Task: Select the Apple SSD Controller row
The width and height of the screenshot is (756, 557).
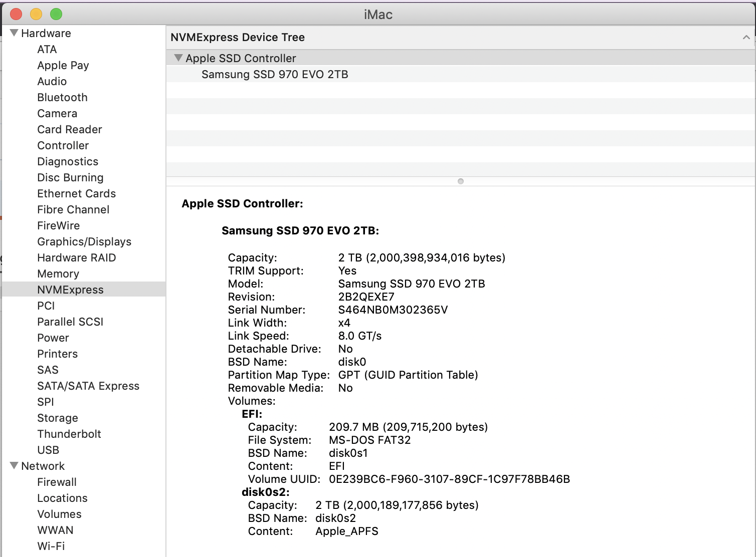Action: tap(461, 58)
